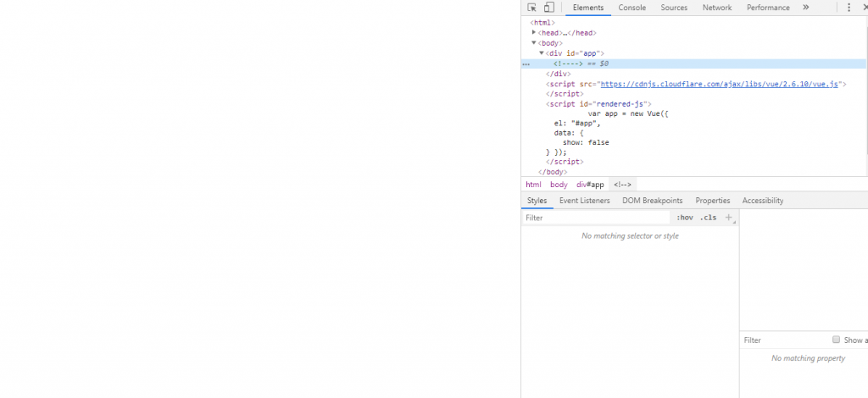Click the 'show: false' code line

(586, 142)
